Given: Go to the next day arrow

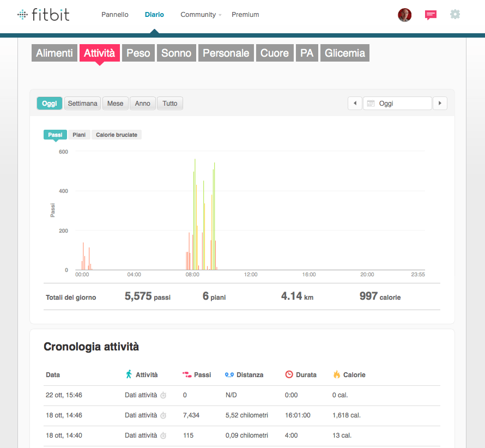Looking at the screenshot, I should tap(439, 104).
